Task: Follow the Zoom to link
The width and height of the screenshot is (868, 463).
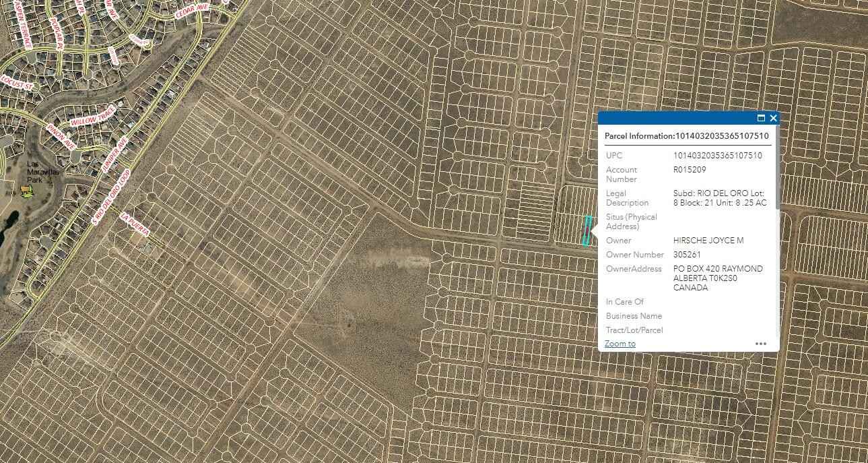Action: point(620,343)
